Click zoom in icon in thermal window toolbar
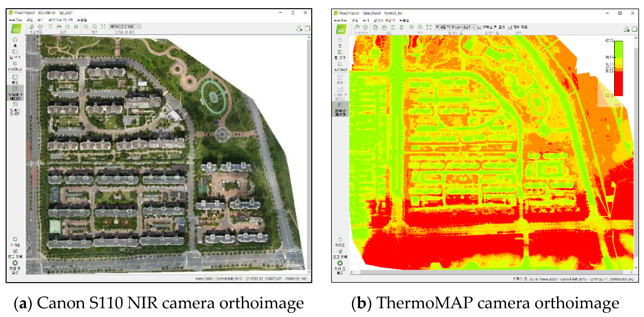This screenshot has width=644, height=317. (x=412, y=27)
